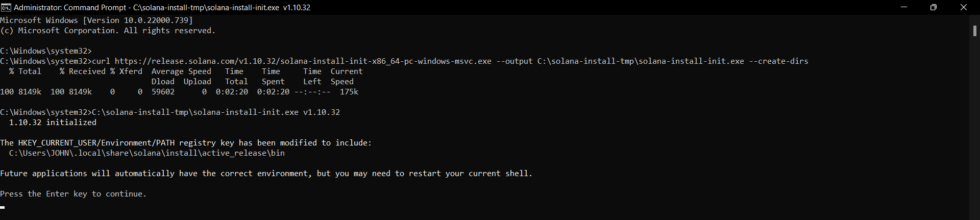Click the "Press the Enter key to continue" line

coord(73,194)
